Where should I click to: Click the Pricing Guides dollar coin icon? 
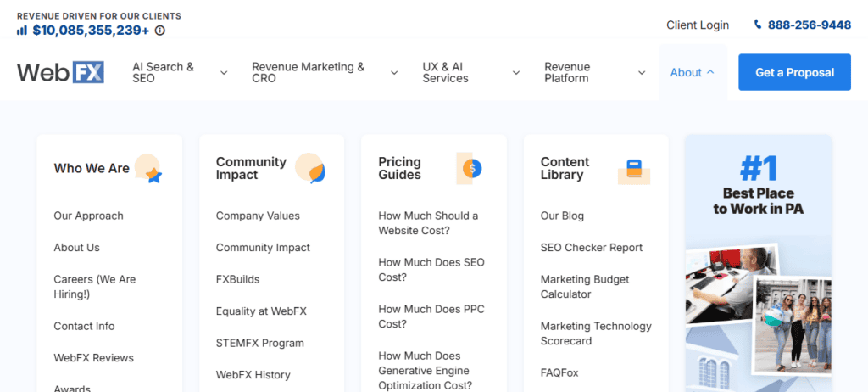pyautogui.click(x=470, y=168)
